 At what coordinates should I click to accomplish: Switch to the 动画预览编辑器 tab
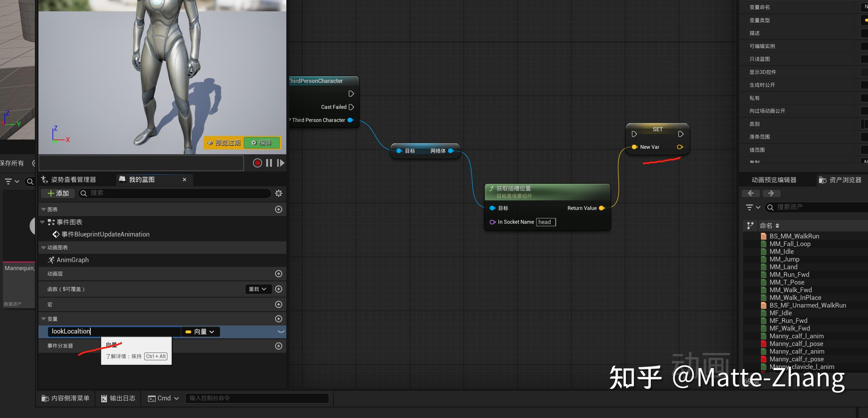773,180
